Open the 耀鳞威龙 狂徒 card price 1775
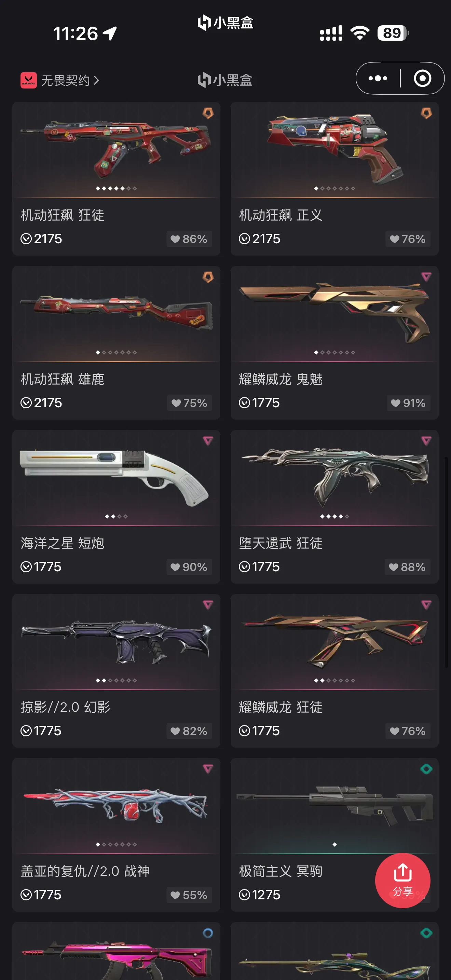 (259, 731)
